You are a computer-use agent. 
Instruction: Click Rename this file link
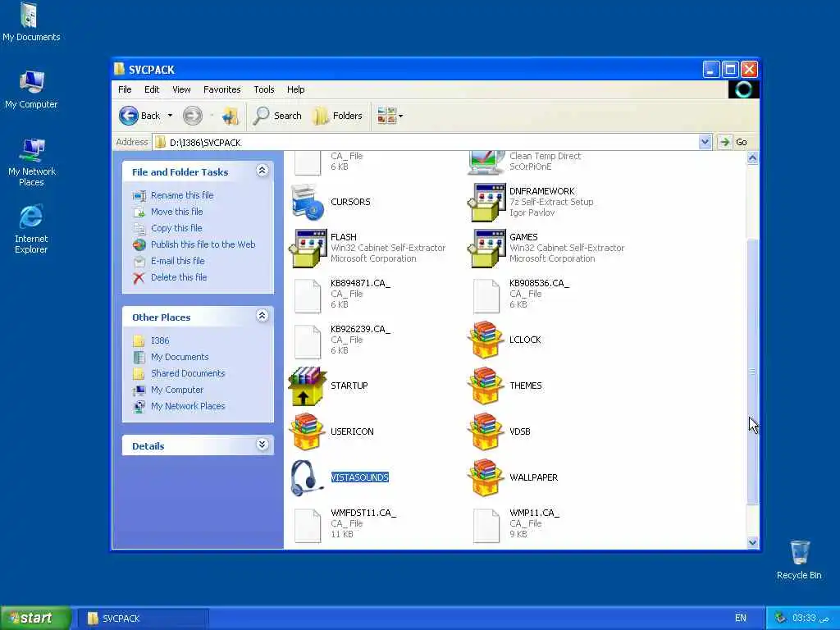[x=182, y=195]
